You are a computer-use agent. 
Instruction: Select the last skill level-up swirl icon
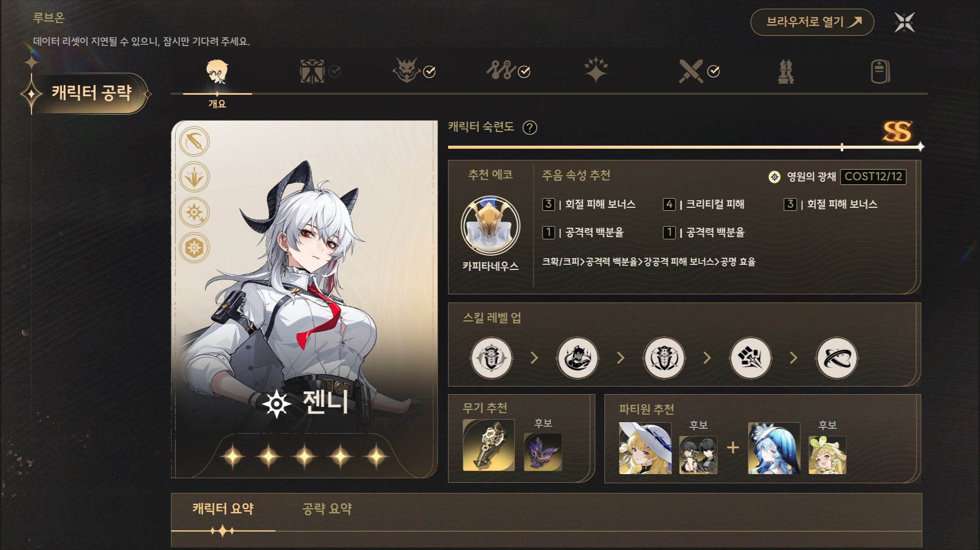point(836,358)
